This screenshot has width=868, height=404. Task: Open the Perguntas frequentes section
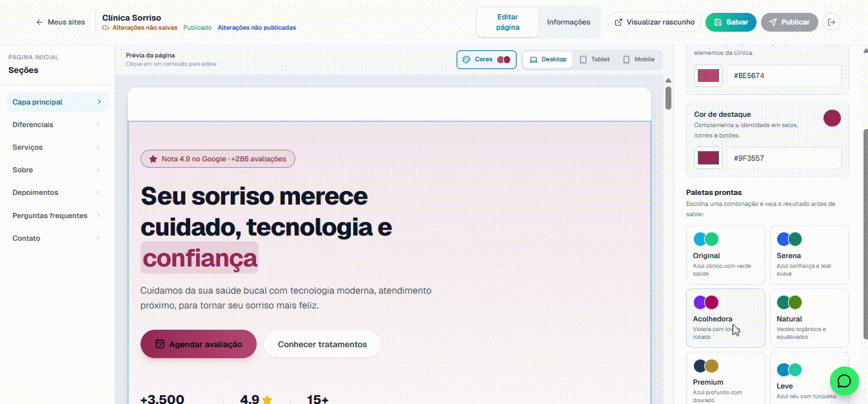(57, 216)
